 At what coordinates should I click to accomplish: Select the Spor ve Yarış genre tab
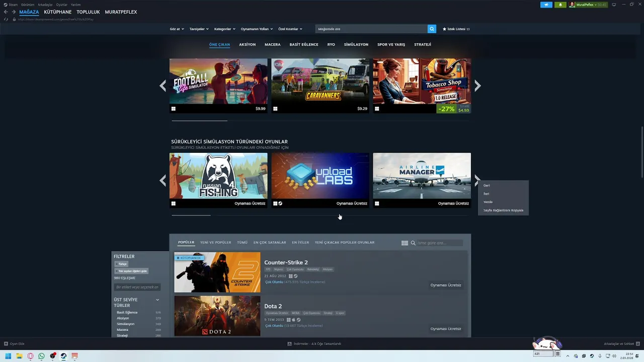point(391,44)
